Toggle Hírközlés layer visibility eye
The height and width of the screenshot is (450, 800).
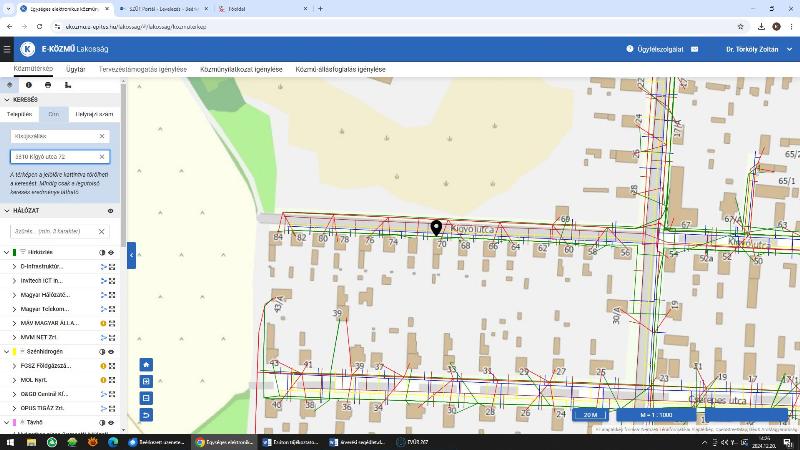[x=111, y=253]
